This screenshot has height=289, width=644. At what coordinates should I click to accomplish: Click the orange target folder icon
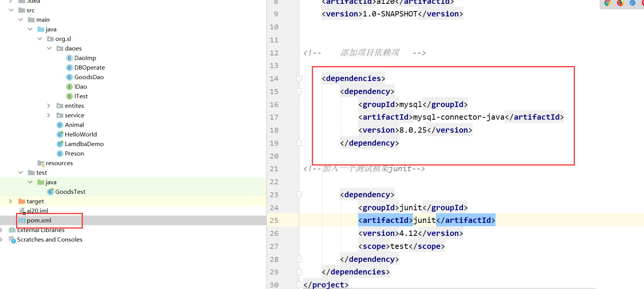[x=22, y=201]
